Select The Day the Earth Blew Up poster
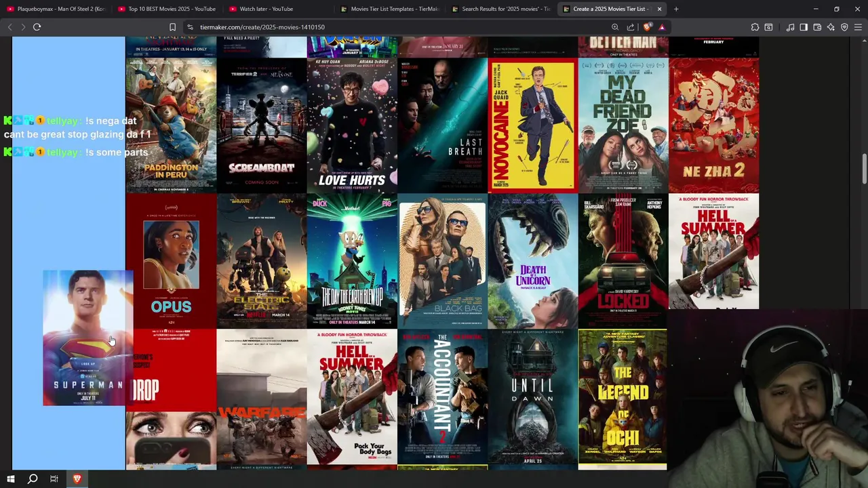 [352, 261]
